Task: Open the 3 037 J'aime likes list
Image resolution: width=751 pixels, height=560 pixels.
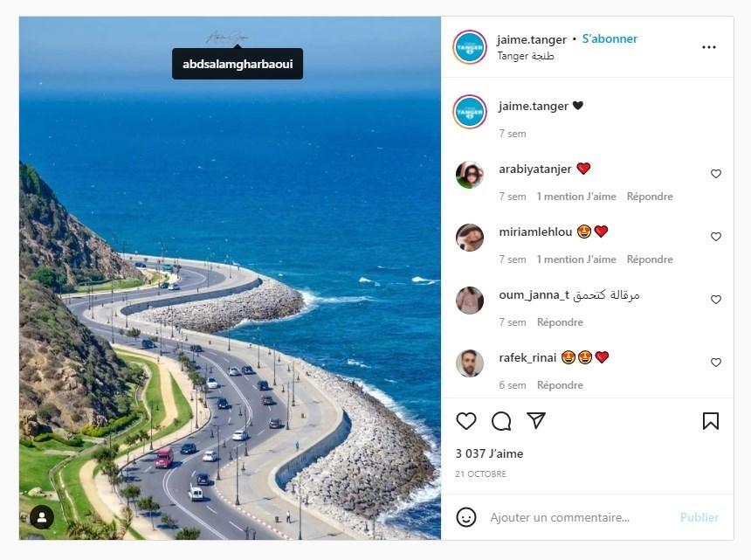Action: 489,453
